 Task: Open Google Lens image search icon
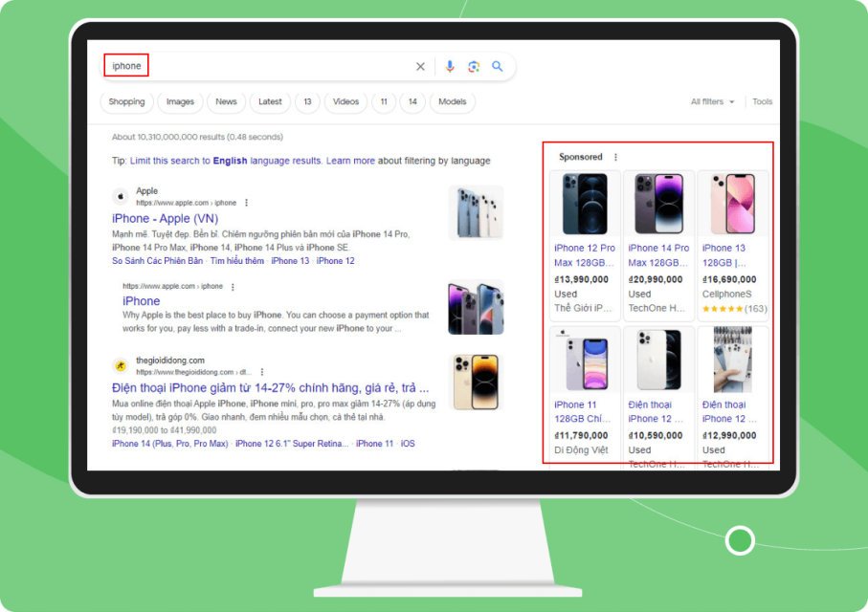tap(474, 66)
